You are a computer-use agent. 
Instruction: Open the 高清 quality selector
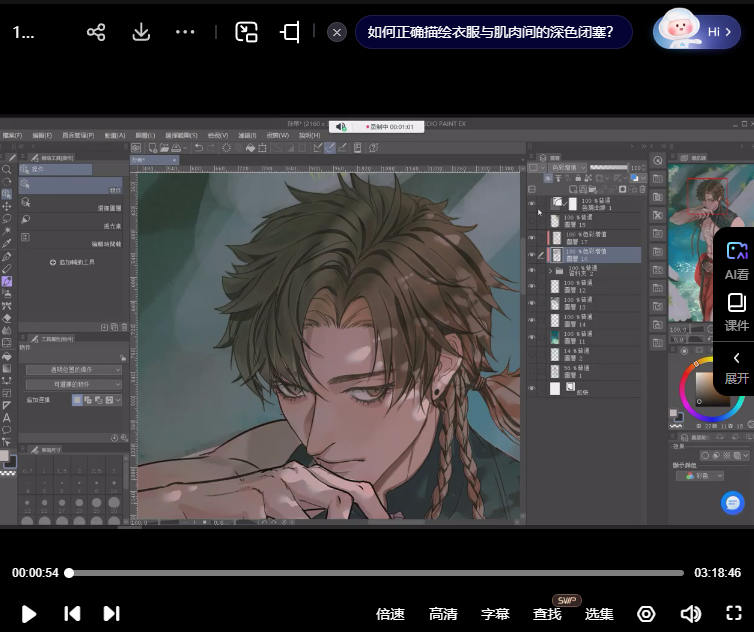(x=443, y=614)
